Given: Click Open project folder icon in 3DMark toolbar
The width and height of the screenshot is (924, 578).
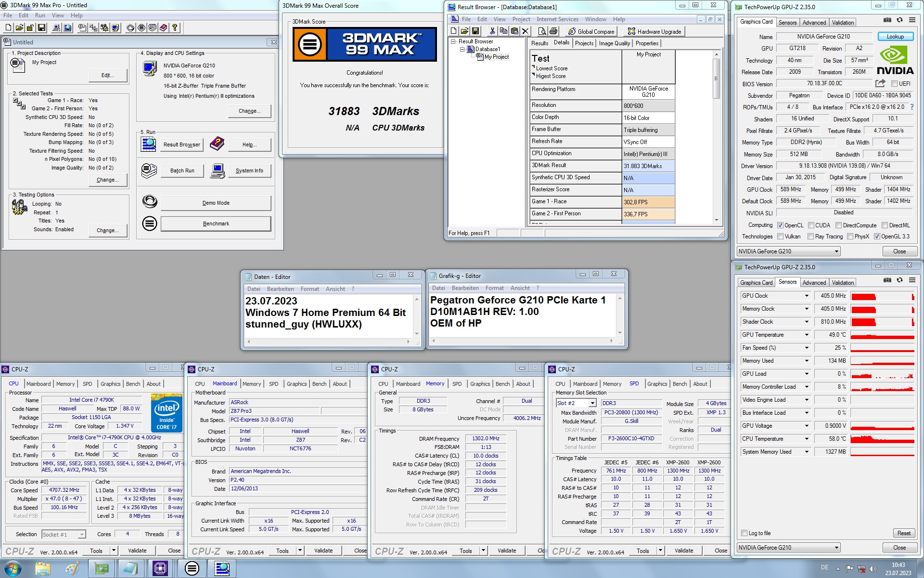Looking at the screenshot, I should [x=19, y=28].
